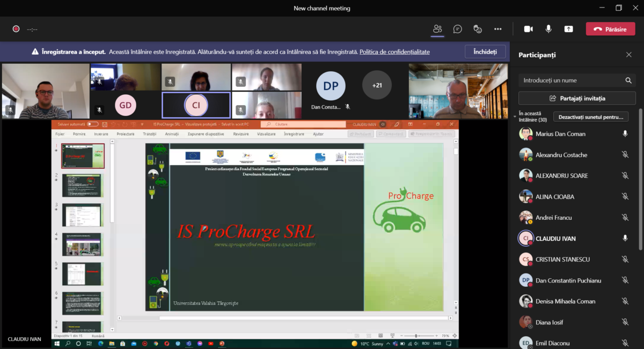Open the raise hand reactions icon
This screenshot has height=349, width=644.
(477, 29)
